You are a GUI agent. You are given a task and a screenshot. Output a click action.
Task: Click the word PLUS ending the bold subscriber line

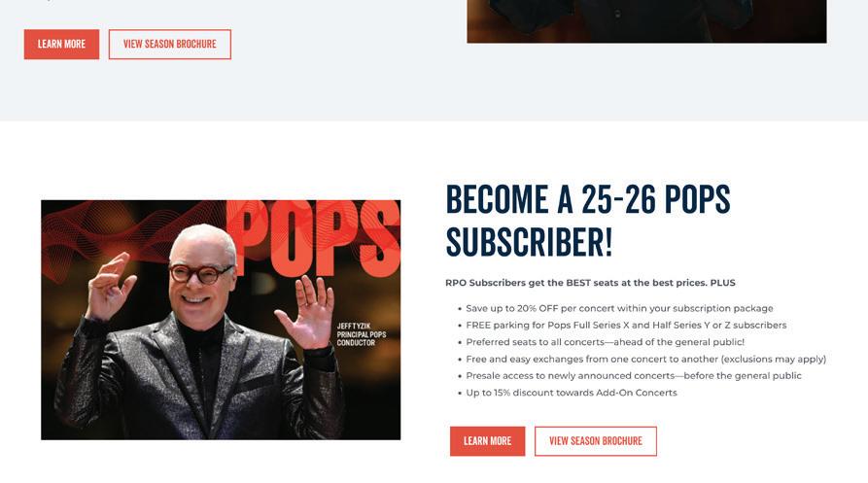click(723, 283)
